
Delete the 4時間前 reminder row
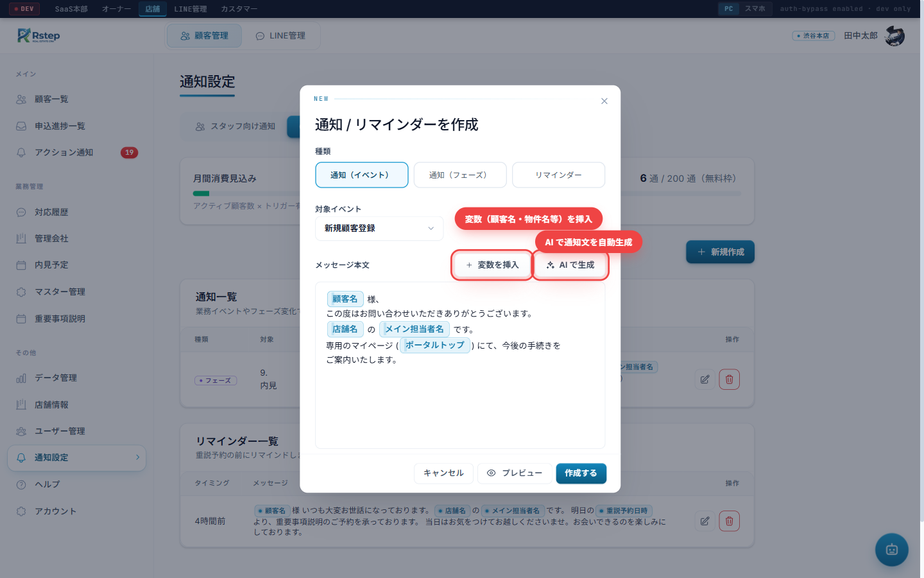tap(729, 521)
